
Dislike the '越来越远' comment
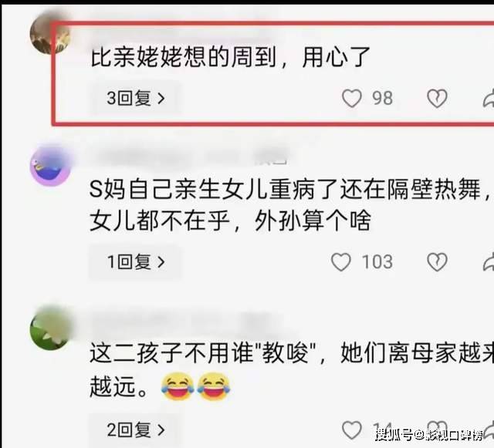tap(437, 429)
